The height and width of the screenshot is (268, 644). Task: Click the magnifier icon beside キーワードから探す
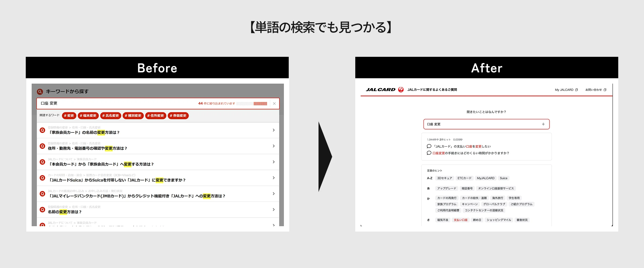[x=40, y=92]
